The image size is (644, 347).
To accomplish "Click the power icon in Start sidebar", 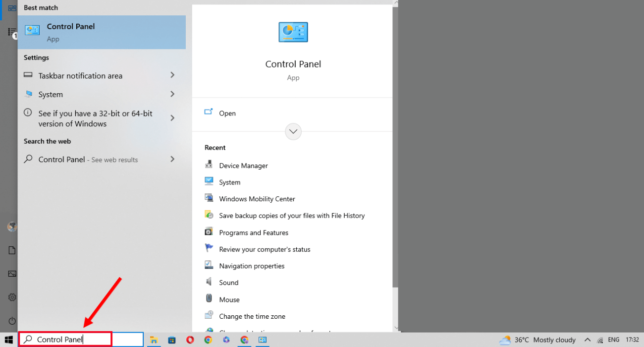I will click(x=12, y=321).
